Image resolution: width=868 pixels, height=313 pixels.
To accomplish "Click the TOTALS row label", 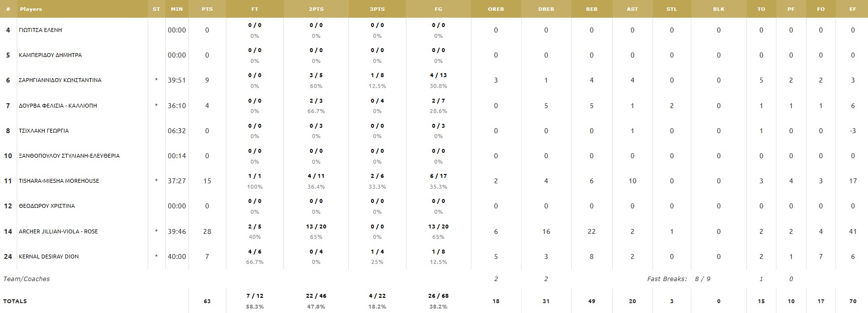I will click(x=15, y=301).
